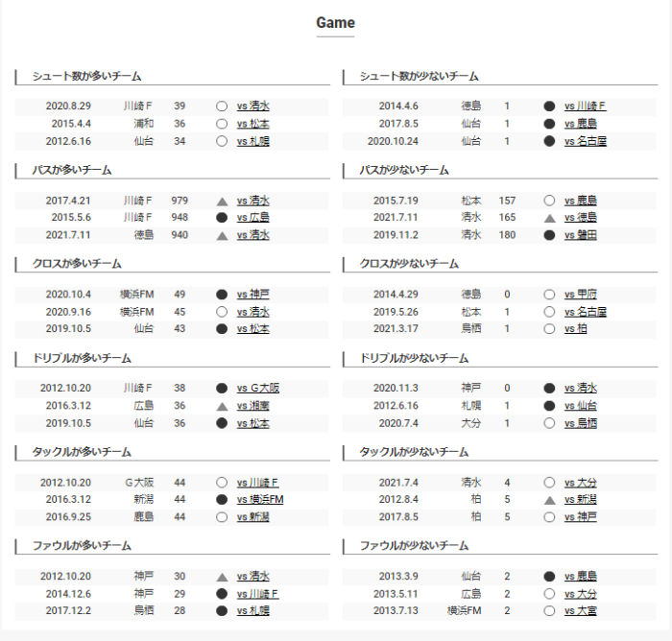Open the vs 鹿島 link dated 2013.3.9
This screenshot has height=641, width=672.
coord(581,576)
